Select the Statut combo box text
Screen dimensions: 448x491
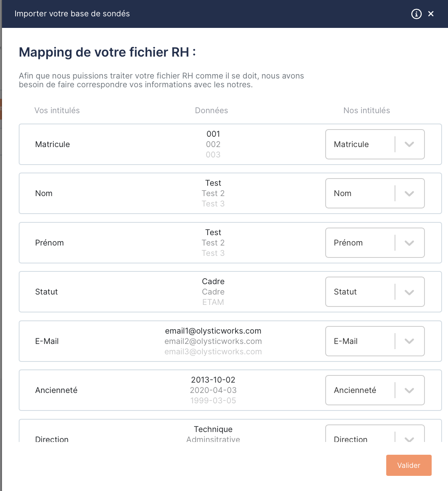(x=345, y=292)
